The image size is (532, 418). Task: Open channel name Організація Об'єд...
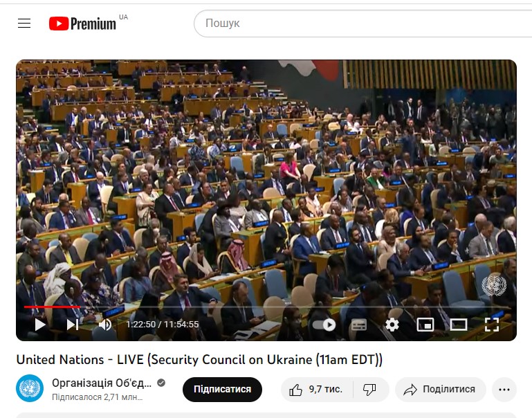102,383
